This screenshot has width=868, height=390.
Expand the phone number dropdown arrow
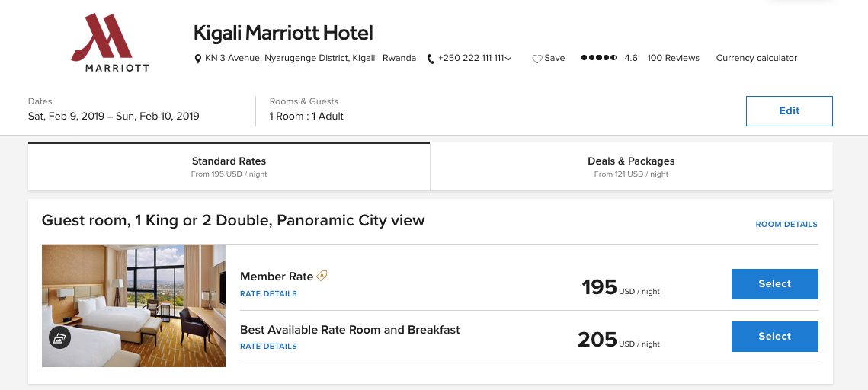[508, 59]
